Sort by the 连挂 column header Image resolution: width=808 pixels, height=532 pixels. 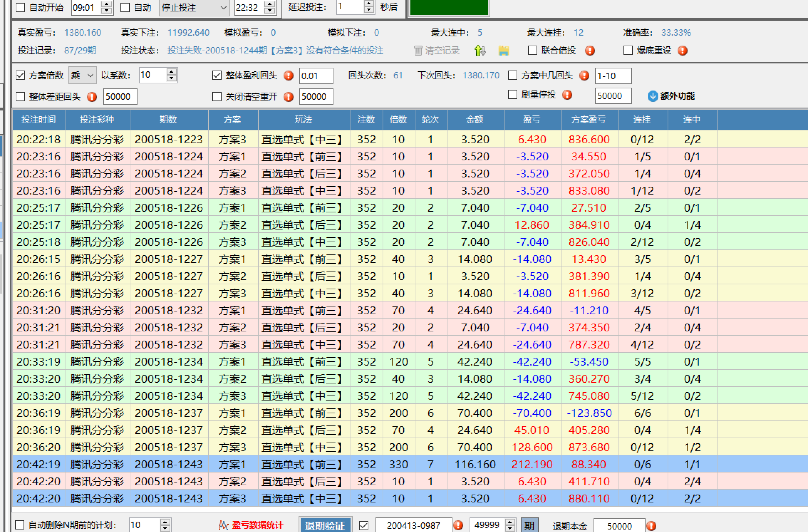click(643, 120)
